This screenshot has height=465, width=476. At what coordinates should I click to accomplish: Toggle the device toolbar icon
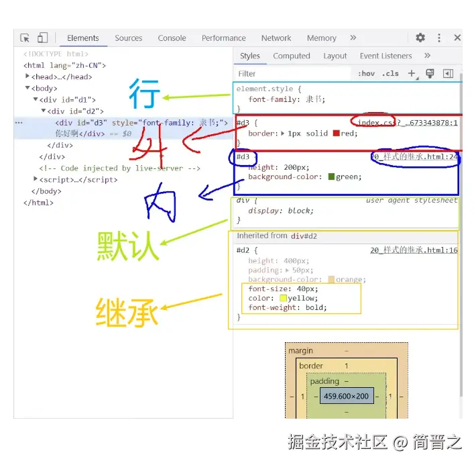(x=42, y=38)
